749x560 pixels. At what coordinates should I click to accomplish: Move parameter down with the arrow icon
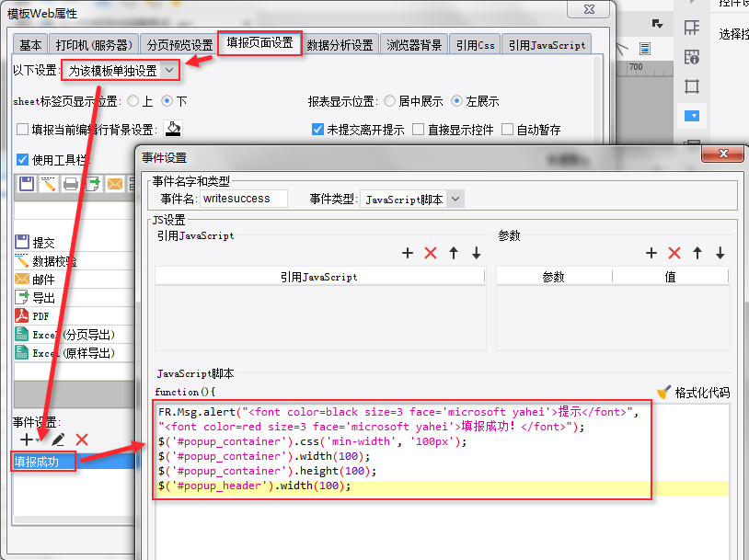720,253
